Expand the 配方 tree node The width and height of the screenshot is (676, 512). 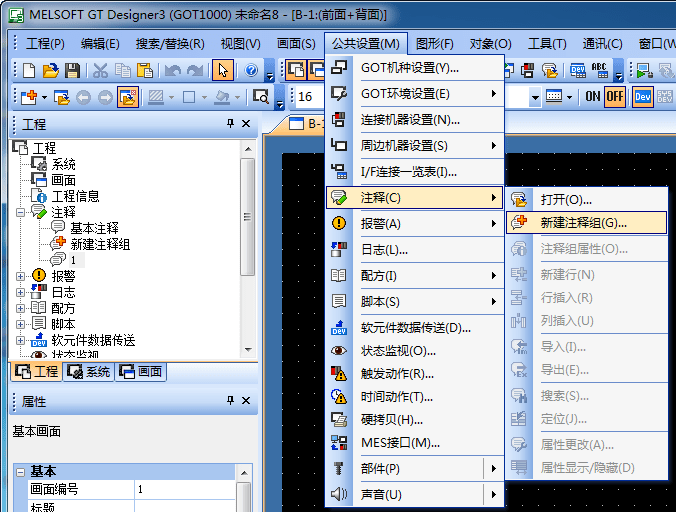(21, 308)
